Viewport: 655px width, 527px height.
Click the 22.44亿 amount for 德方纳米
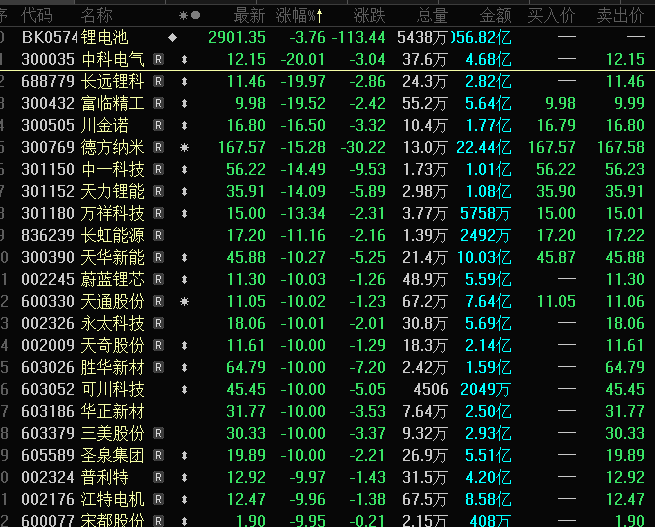(484, 147)
